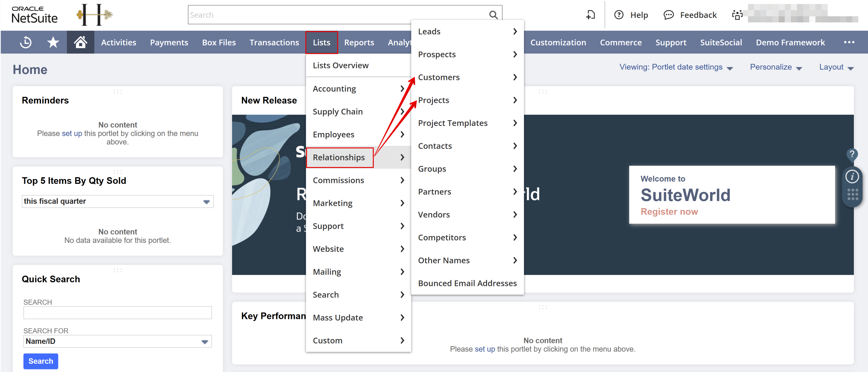This screenshot has height=372, width=868.
Task: Open the Box Files menu
Action: [219, 42]
